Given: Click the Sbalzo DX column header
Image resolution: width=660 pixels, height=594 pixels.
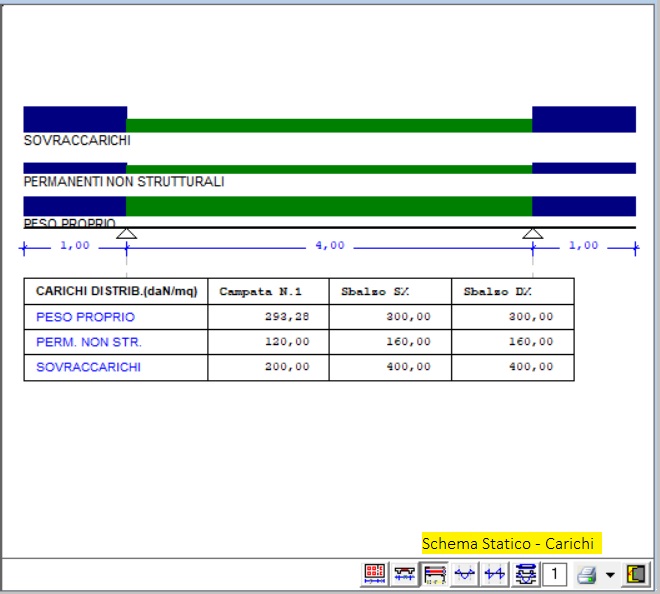Looking at the screenshot, I should (x=497, y=291).
